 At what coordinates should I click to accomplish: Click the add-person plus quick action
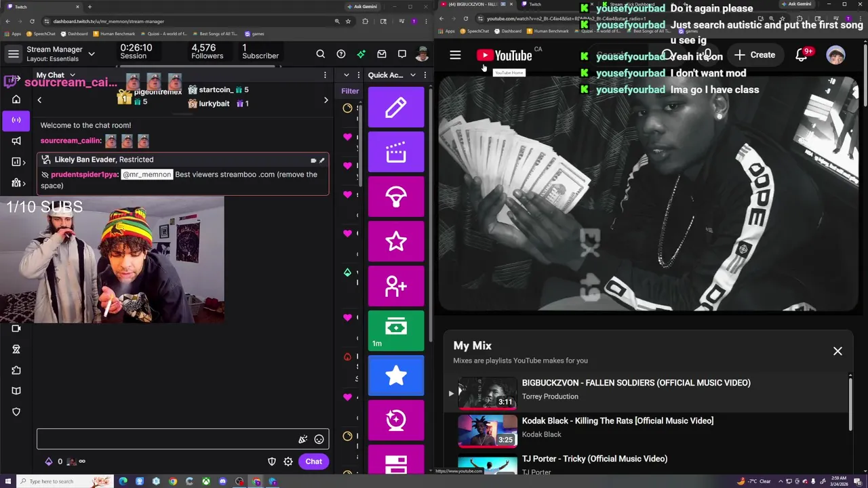396,286
